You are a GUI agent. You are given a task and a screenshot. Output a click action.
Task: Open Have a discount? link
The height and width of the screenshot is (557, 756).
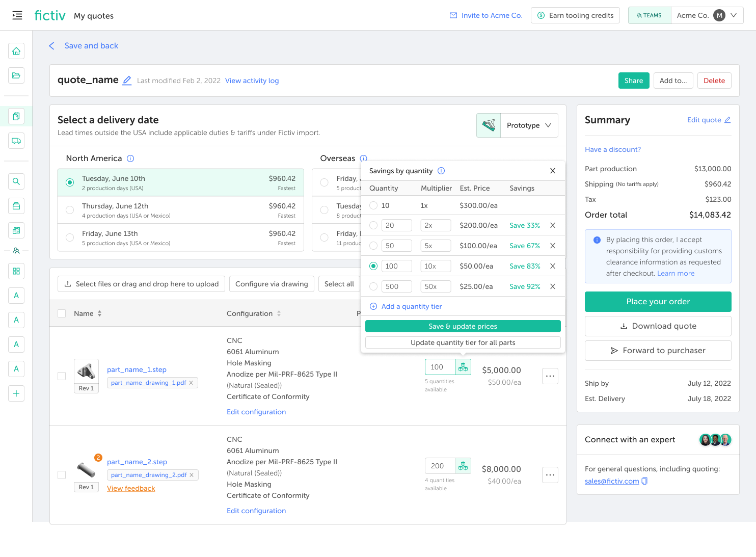pos(613,149)
